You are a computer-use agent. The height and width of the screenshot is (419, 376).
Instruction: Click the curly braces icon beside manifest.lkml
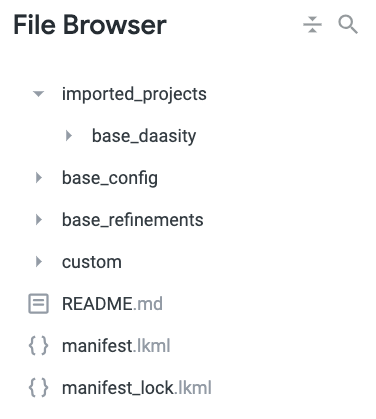[38, 346]
